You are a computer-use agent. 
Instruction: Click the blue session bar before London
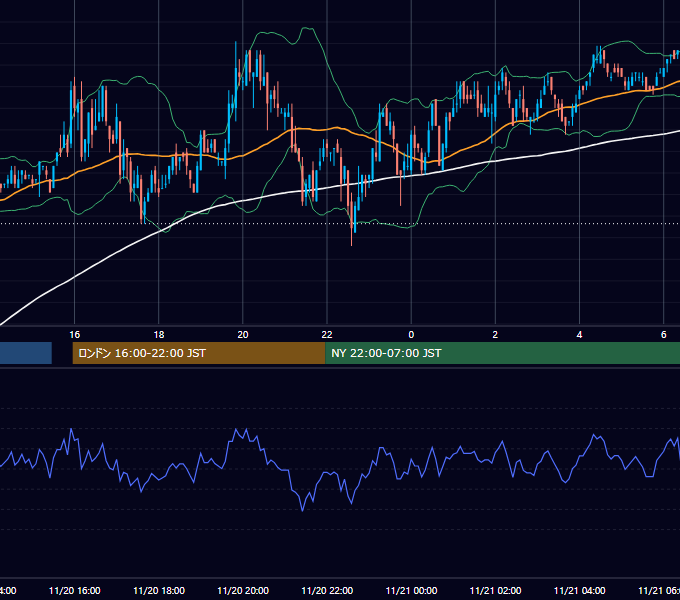click(x=26, y=353)
